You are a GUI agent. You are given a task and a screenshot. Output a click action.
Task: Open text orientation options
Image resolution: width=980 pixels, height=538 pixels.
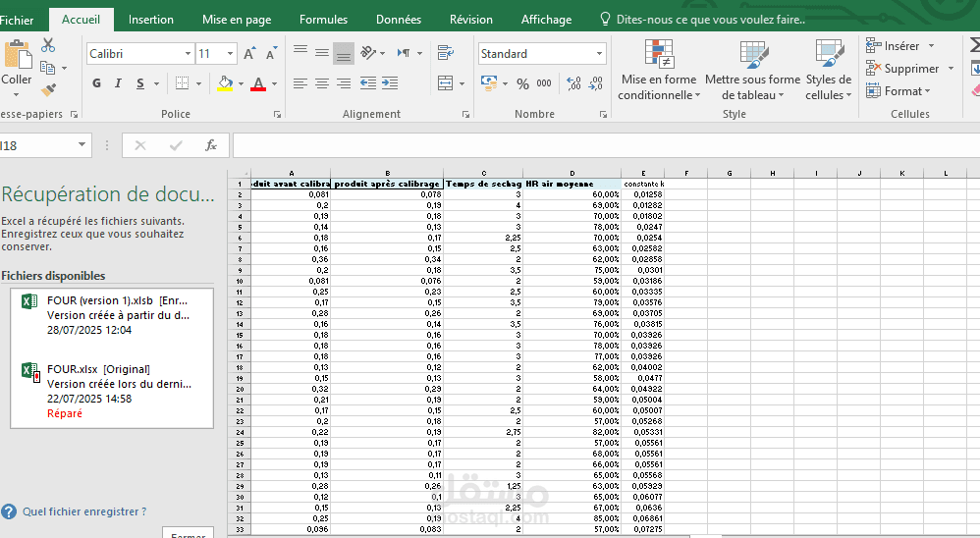click(x=368, y=53)
